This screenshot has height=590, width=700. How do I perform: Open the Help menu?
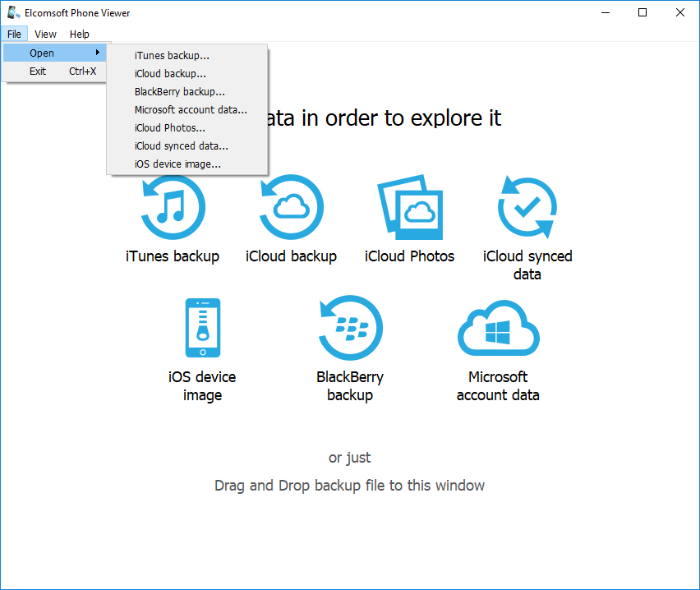click(x=80, y=34)
